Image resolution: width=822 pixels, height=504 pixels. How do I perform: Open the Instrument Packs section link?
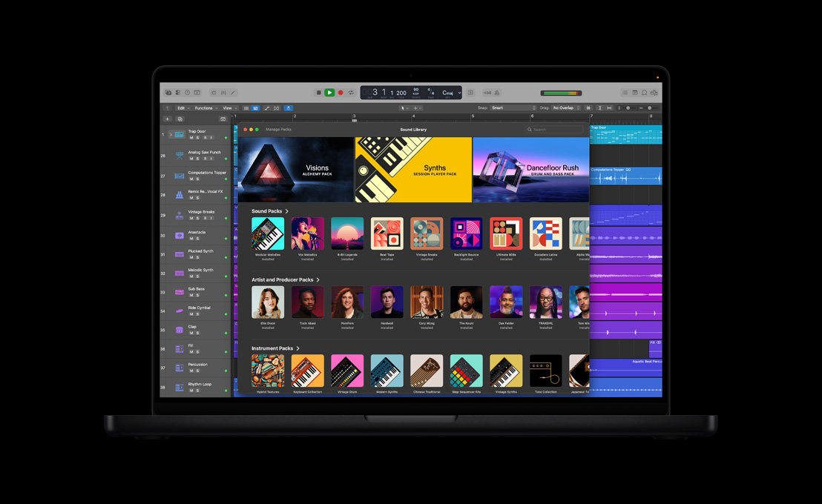[x=274, y=348]
